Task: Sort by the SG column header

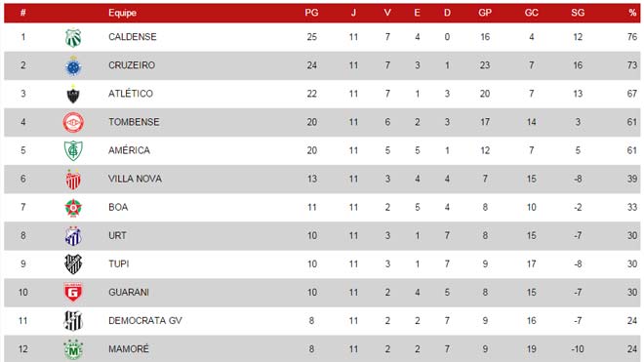Action: [578, 13]
